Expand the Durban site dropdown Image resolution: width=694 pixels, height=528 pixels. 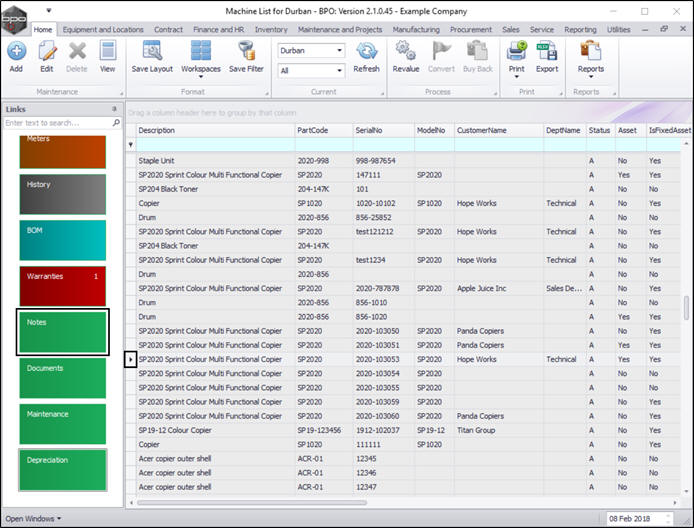(338, 50)
